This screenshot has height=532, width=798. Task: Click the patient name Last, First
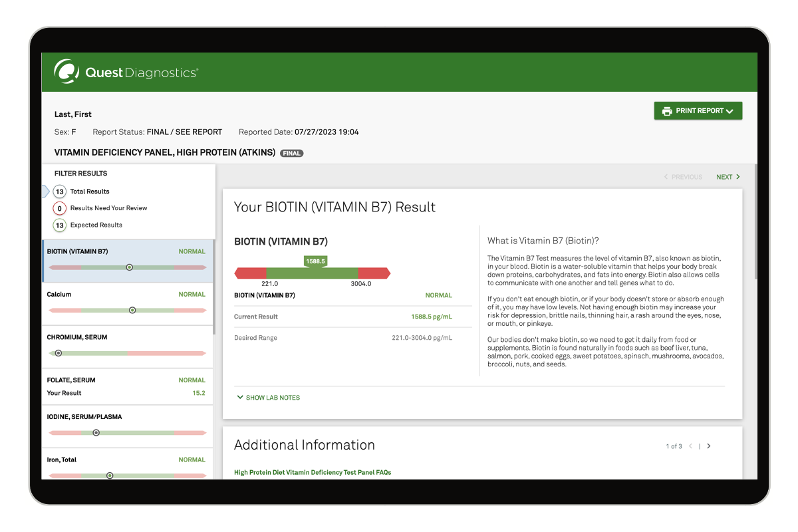point(73,114)
